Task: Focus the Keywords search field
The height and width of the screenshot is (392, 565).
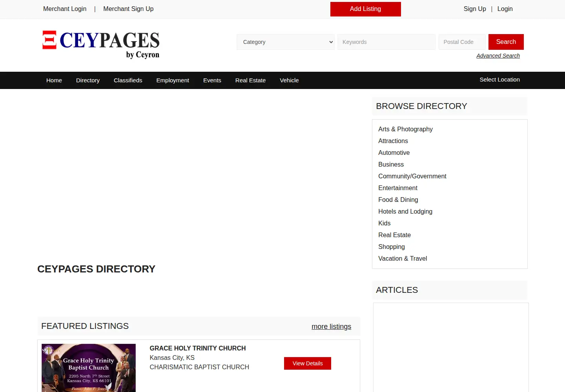Action: (386, 42)
